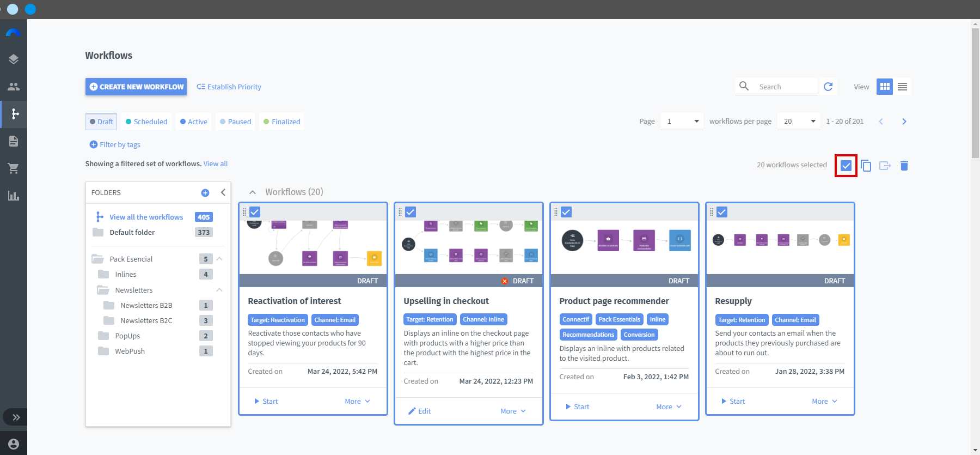Switch to list view
Screen dimensions: 980x455
(902, 86)
